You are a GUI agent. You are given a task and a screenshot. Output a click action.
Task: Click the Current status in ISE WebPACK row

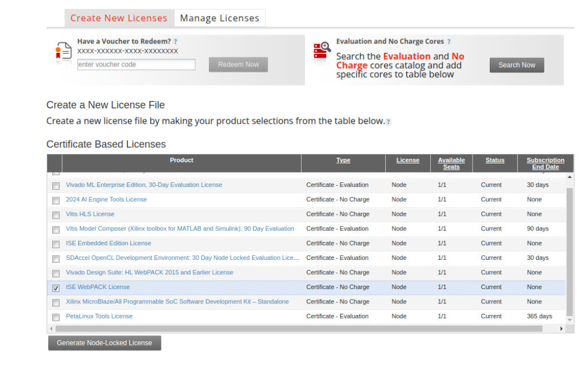(491, 287)
